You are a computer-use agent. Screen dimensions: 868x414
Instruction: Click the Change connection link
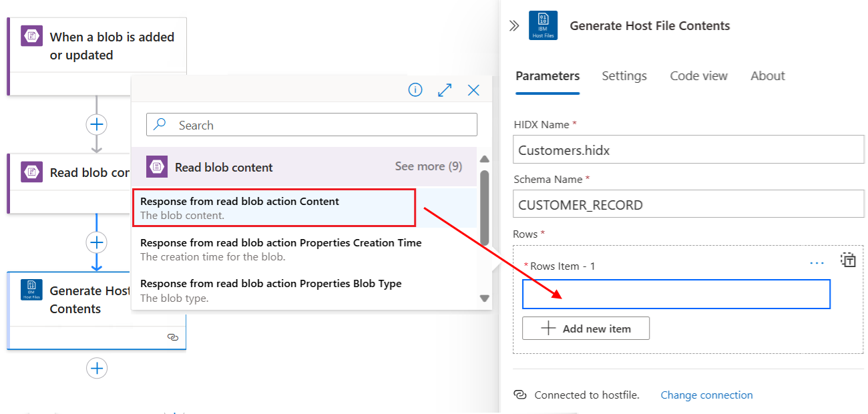(x=706, y=395)
